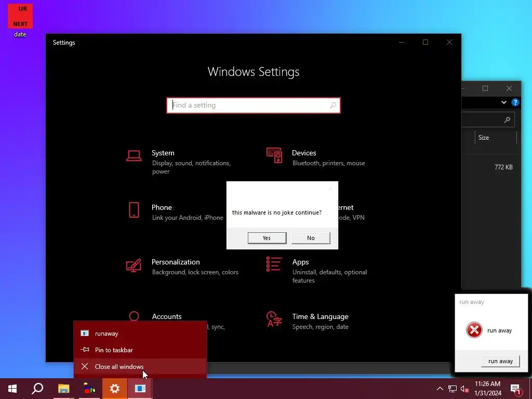Close the malware prompt dialog
Image resolution: width=532 pixels, height=399 pixels.
(330, 189)
